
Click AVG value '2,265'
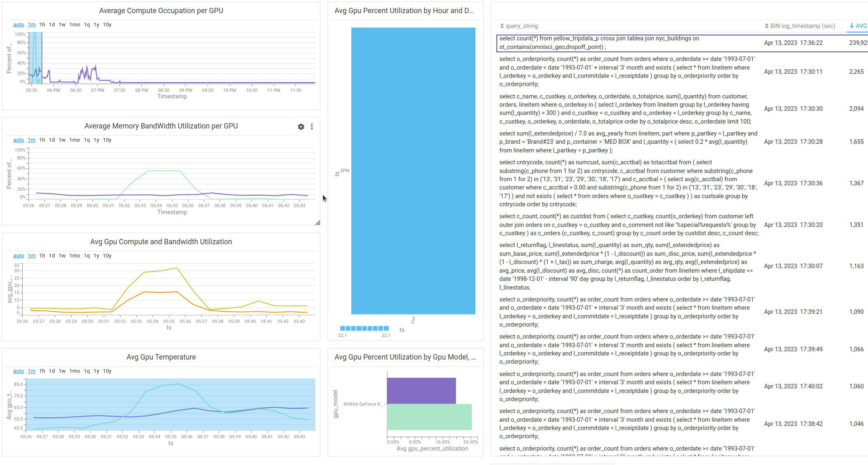pos(856,72)
